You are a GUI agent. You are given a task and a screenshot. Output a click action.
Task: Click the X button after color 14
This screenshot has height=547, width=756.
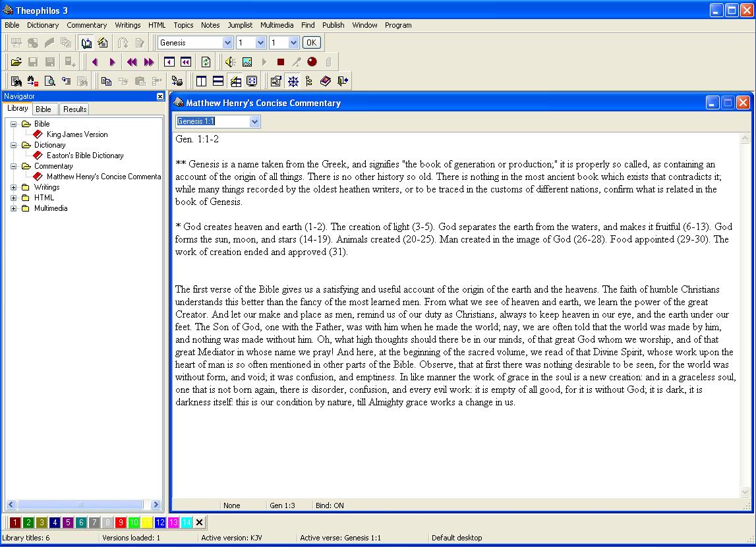click(x=200, y=522)
